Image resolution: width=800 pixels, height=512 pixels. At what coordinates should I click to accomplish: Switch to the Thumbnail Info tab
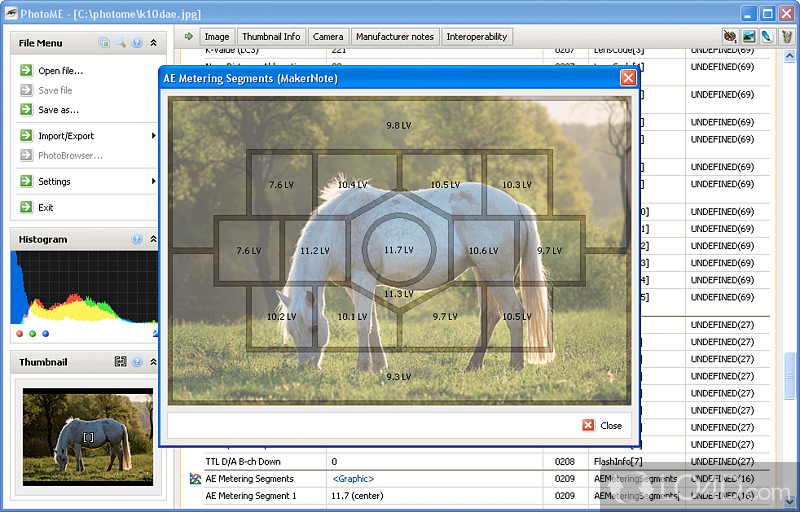click(x=271, y=37)
